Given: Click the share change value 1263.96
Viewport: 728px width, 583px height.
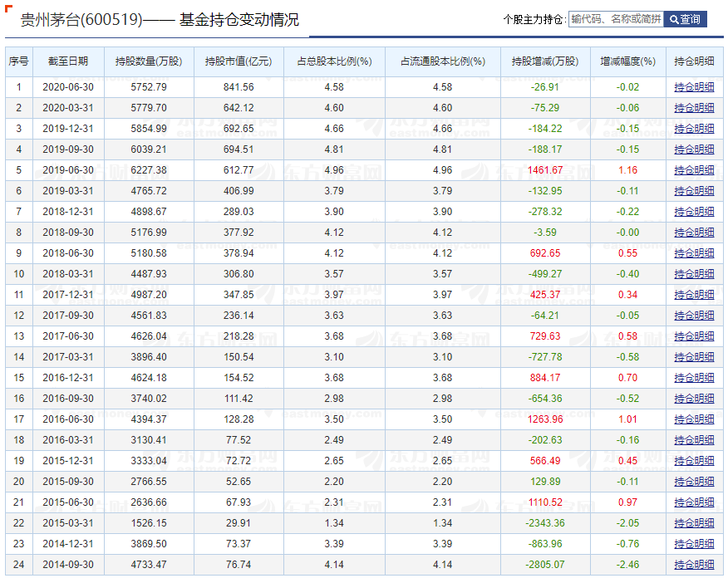Looking at the screenshot, I should [545, 419].
